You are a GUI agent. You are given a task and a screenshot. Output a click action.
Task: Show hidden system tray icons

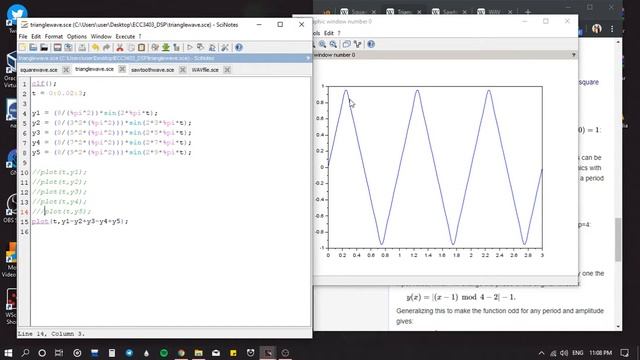pyautogui.click(x=541, y=353)
